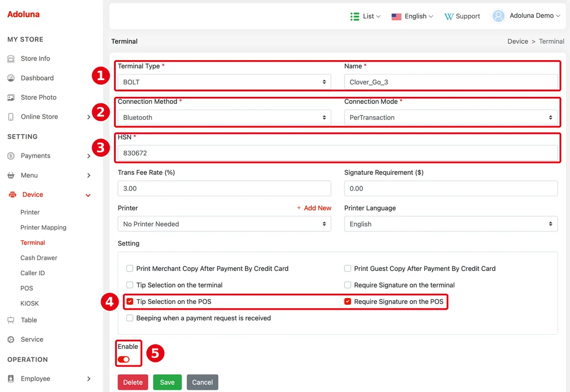Open the Terminal Type BOLT dropdown
Viewport: 570px width, 392px height.
pyautogui.click(x=224, y=82)
